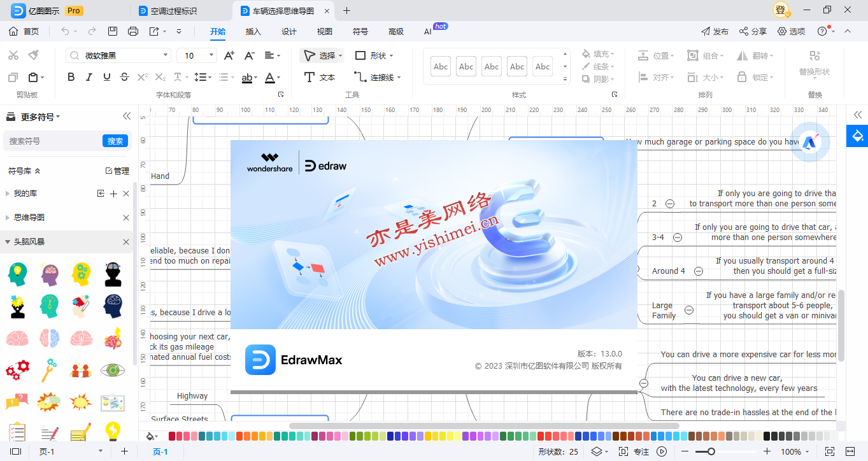
Task: Toggle Bold formatting
Action: [x=71, y=77]
